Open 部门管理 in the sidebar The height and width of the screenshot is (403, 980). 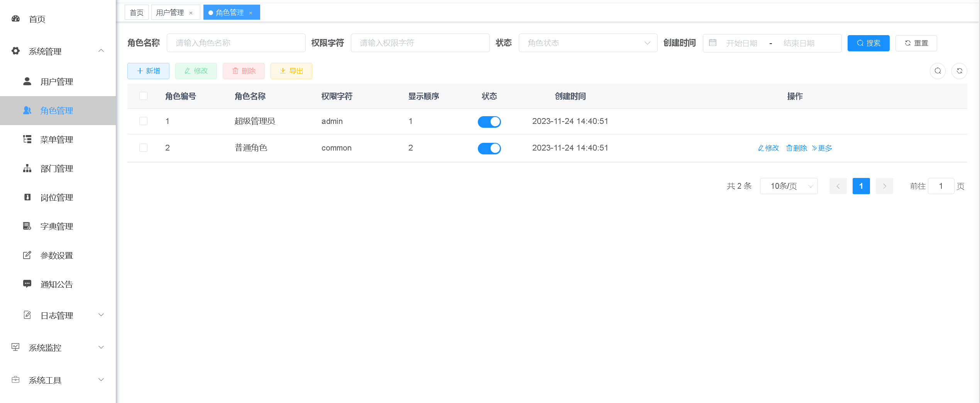point(58,168)
